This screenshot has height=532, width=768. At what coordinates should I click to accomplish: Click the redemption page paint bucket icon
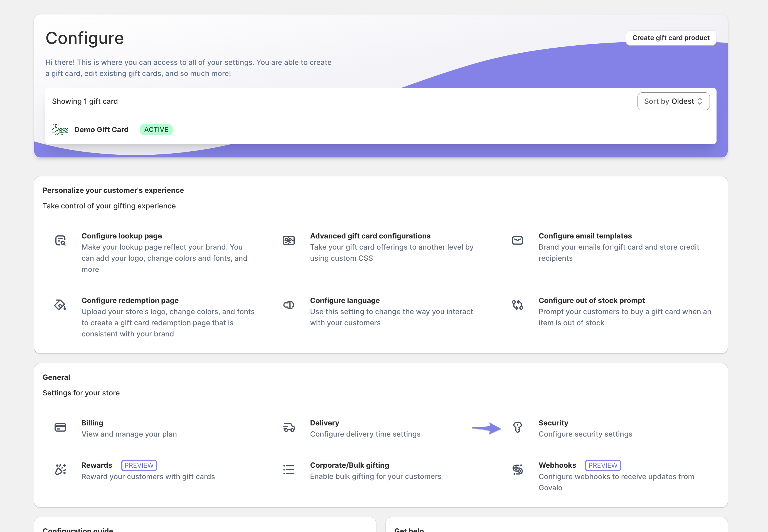pyautogui.click(x=60, y=305)
